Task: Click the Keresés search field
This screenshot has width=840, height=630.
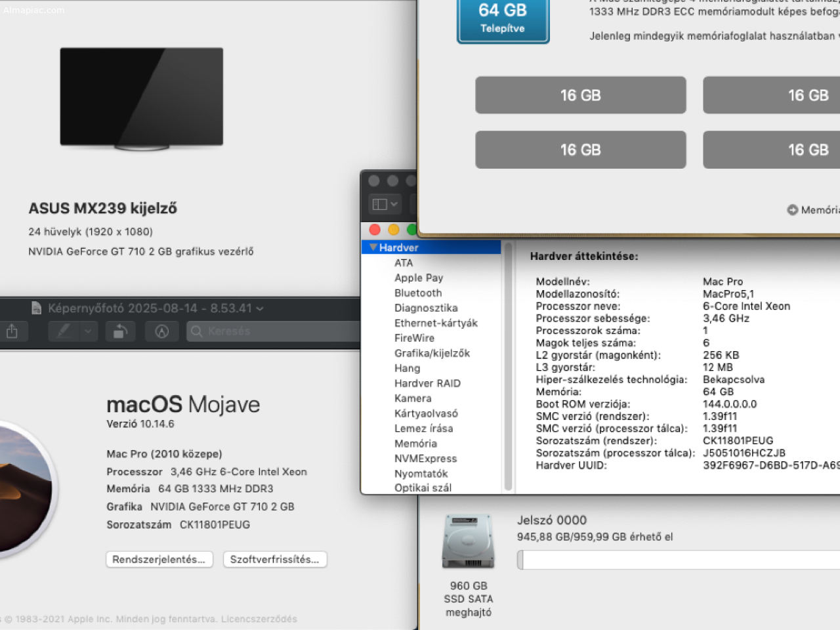Action: 273,331
